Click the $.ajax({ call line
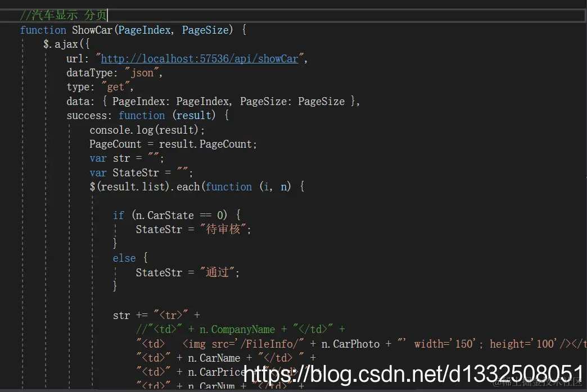This screenshot has width=587, height=392. 66,44
